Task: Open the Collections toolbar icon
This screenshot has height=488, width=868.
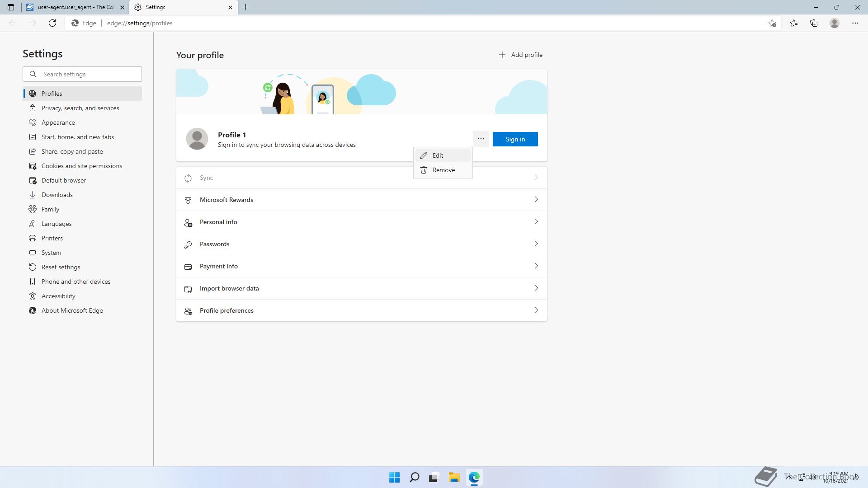Action: 814,23
